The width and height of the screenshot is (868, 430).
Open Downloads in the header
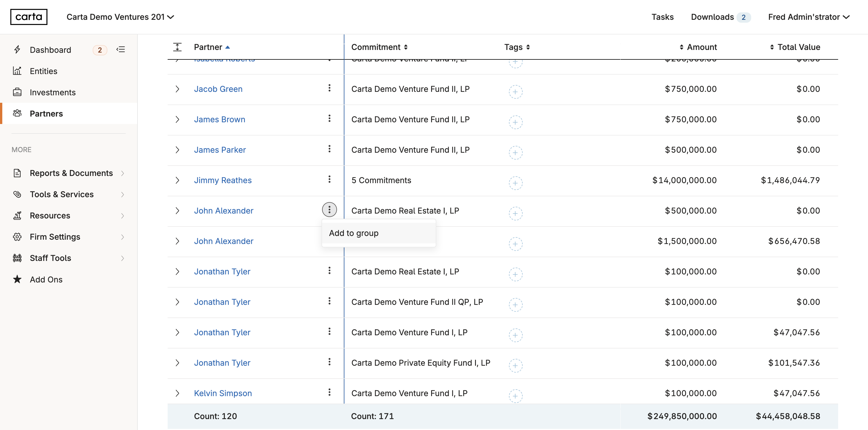pyautogui.click(x=720, y=17)
